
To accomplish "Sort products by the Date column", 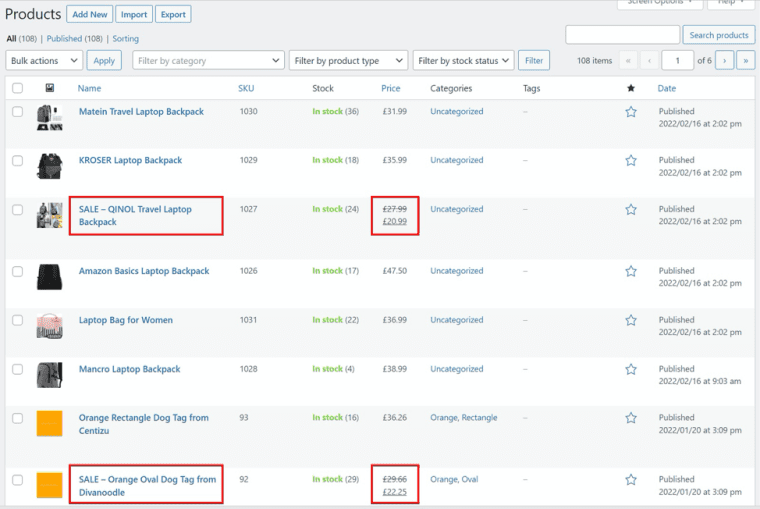I will coord(666,88).
